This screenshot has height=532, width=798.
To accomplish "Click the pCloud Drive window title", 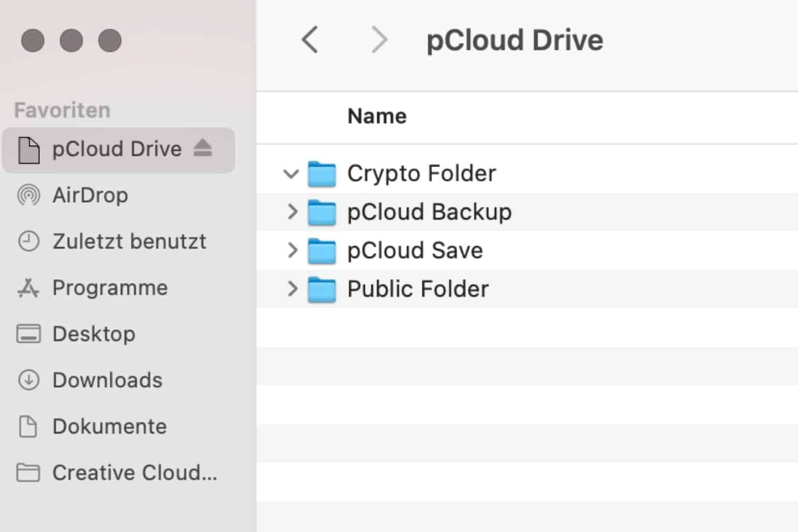I will click(514, 40).
